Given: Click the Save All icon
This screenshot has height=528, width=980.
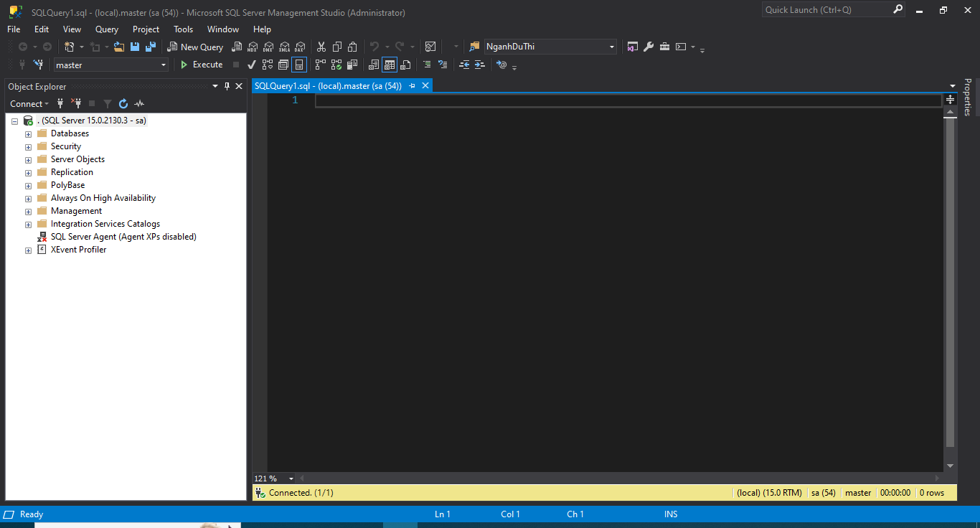Looking at the screenshot, I should tap(151, 47).
